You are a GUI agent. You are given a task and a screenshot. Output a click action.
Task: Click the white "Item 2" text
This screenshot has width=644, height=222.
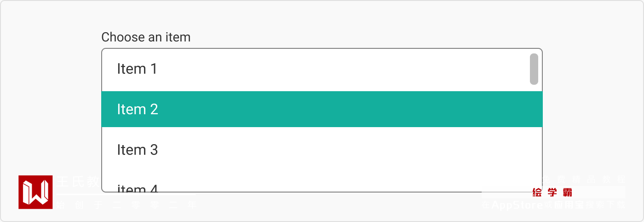138,109
